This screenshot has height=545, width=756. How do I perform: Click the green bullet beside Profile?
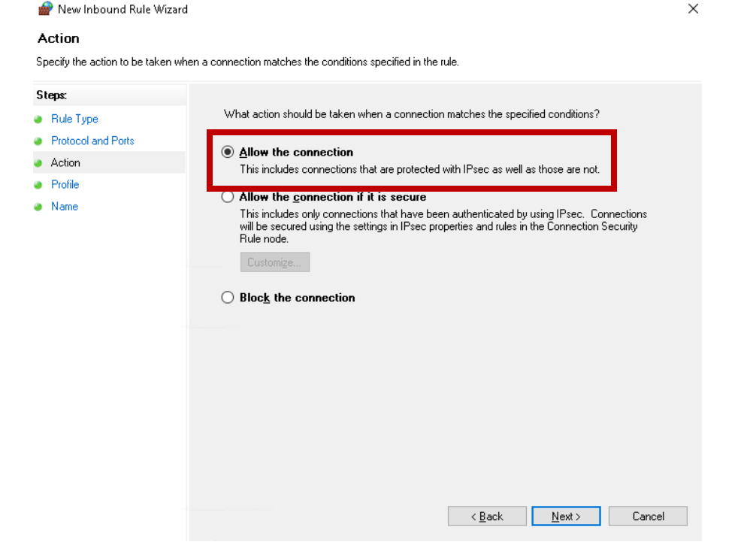pos(38,185)
